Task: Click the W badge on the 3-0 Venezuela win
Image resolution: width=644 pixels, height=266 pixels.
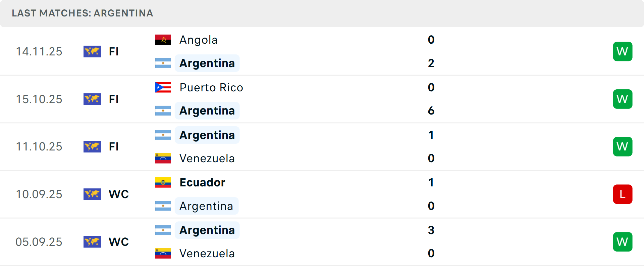Action: click(623, 241)
